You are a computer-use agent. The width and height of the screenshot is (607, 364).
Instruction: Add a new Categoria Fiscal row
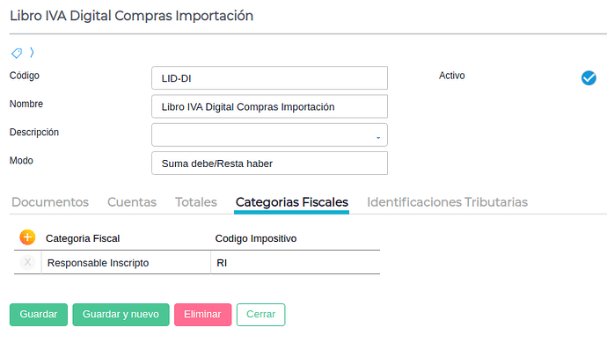pos(27,237)
